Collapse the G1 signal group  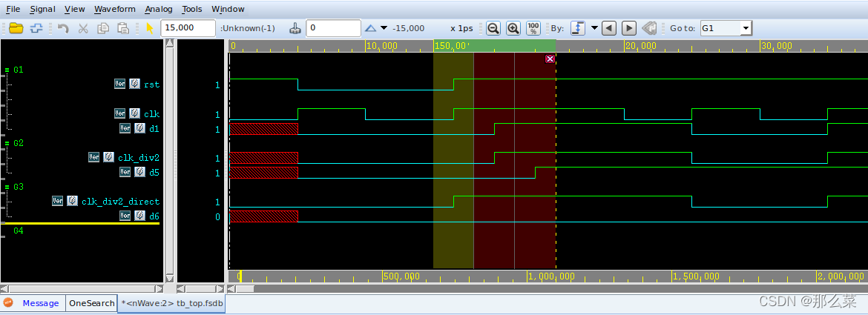point(7,70)
